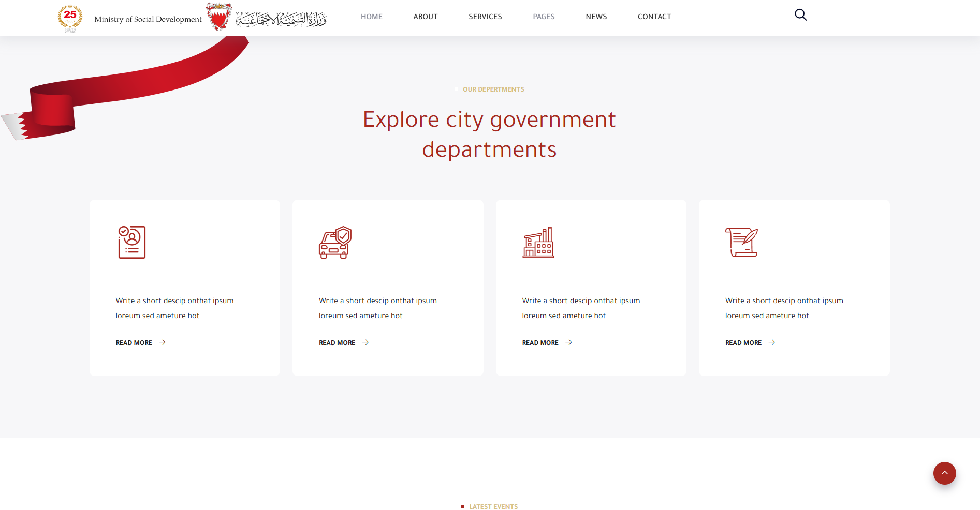Open the SERVICES menu item
The image size is (980, 510).
click(x=485, y=17)
